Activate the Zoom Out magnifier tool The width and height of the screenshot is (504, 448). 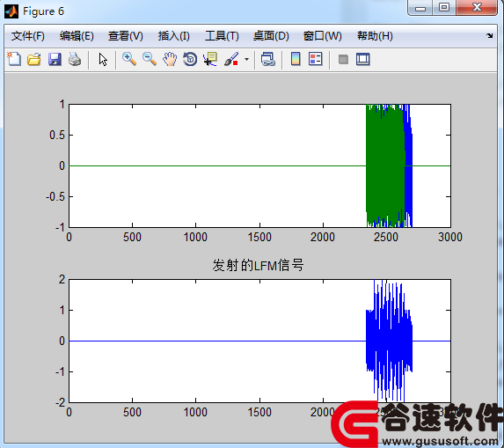tap(150, 60)
